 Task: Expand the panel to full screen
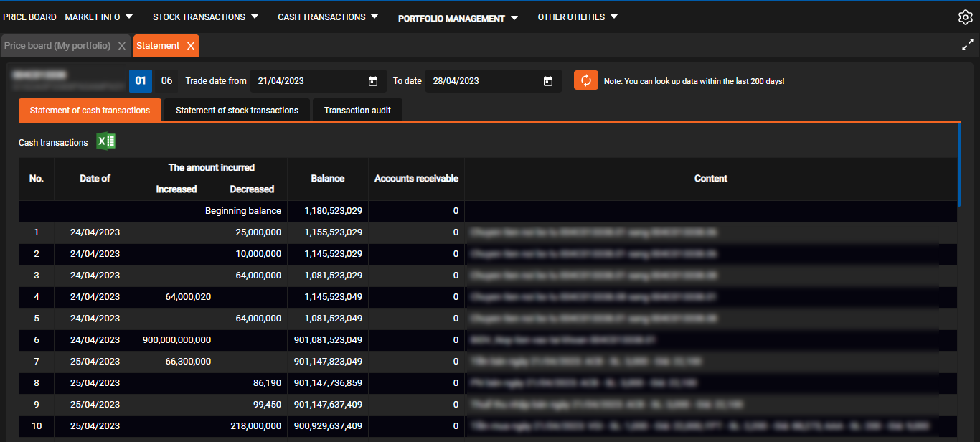(967, 45)
